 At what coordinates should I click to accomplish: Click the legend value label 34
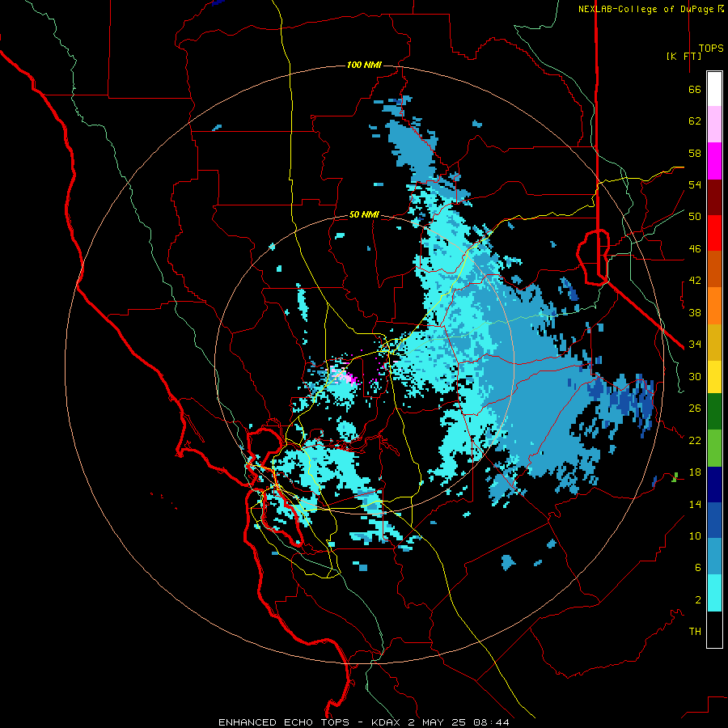[x=695, y=345]
